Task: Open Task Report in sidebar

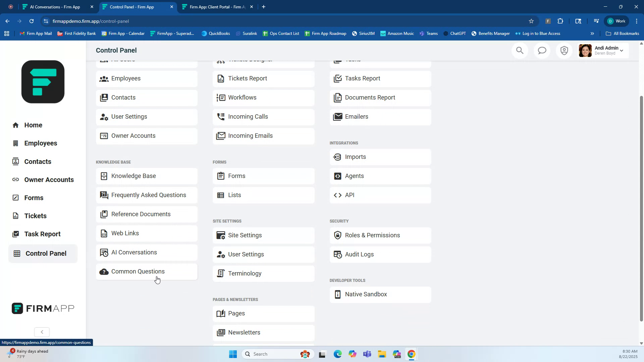Action: pos(42,234)
